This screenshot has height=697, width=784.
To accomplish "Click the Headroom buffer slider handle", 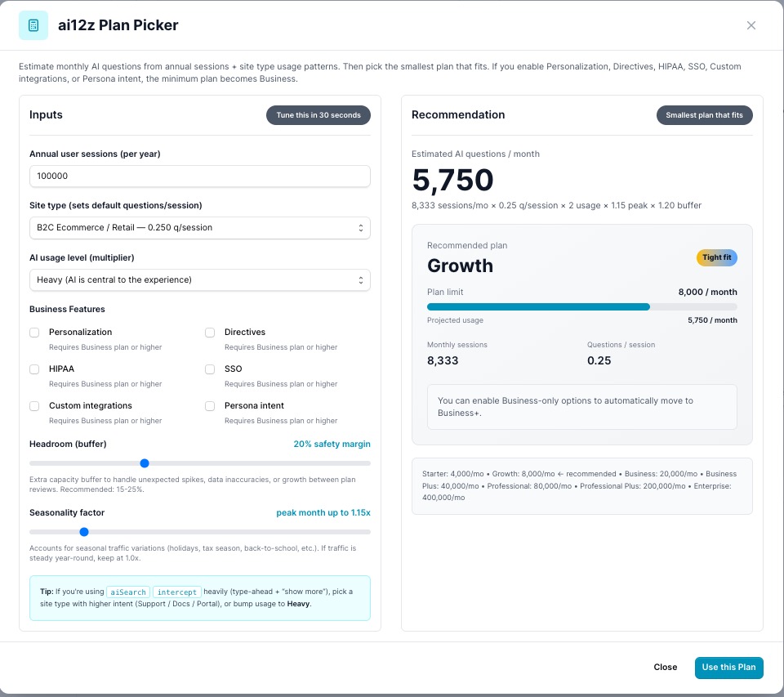I will [x=145, y=462].
